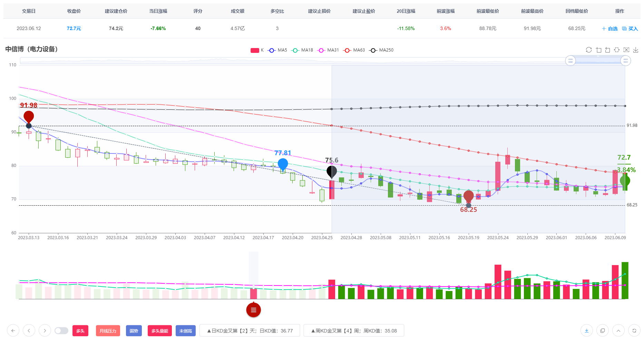Click the 收盘价 column header
Viewport: 644px width, 338px height.
coord(74,11)
